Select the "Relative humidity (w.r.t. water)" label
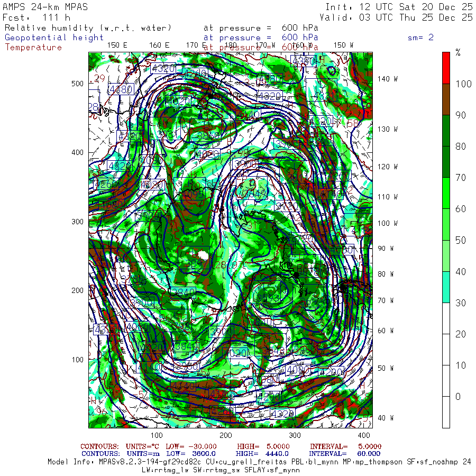The height and width of the screenshot is (476, 476). pyautogui.click(x=88, y=28)
